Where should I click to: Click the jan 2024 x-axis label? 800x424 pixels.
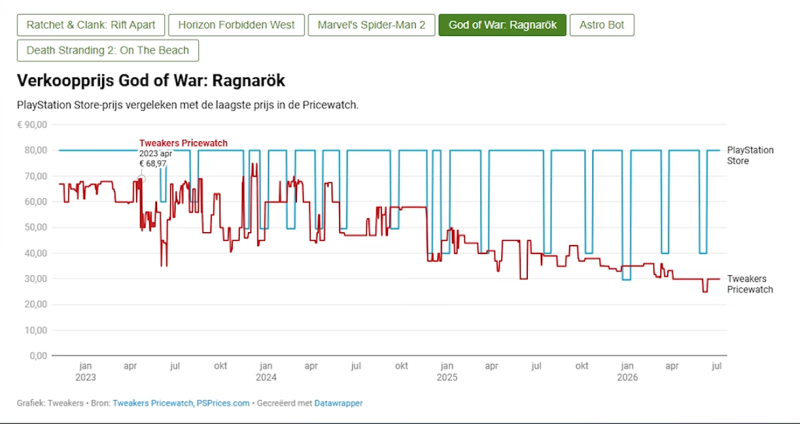click(266, 372)
